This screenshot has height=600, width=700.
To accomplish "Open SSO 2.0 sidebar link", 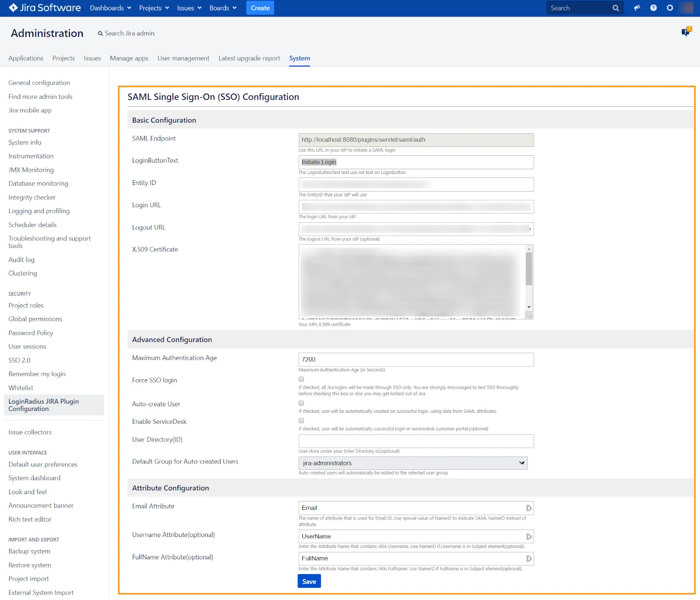I will [19, 360].
